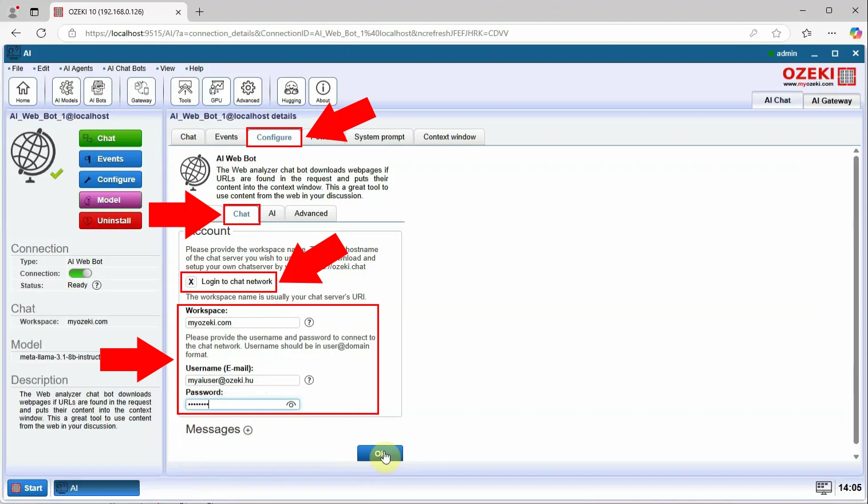Open the Tools toolbar icon
This screenshot has width=868, height=504.
pyautogui.click(x=185, y=91)
